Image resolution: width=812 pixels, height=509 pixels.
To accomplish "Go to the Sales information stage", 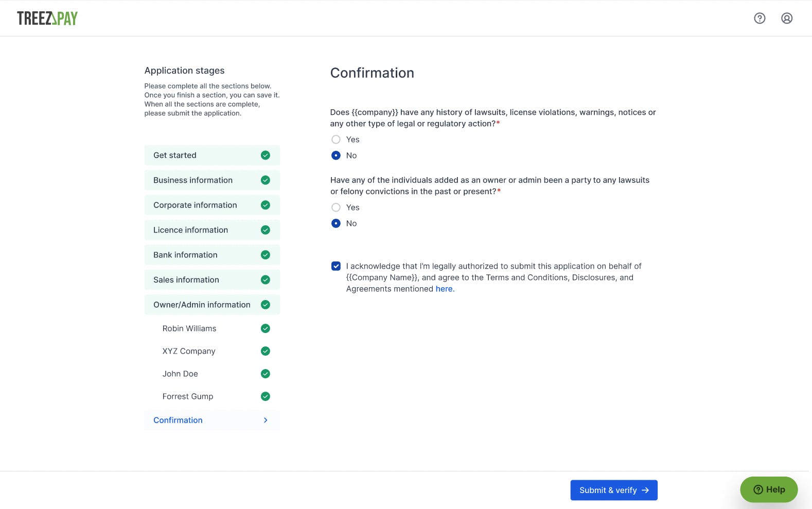I will 186,280.
